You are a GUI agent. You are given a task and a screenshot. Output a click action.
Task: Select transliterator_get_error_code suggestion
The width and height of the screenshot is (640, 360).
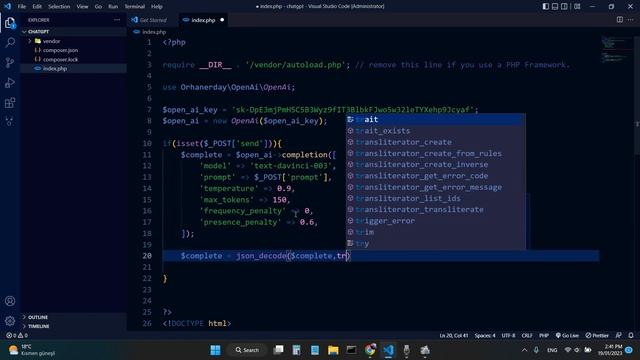click(x=436, y=176)
